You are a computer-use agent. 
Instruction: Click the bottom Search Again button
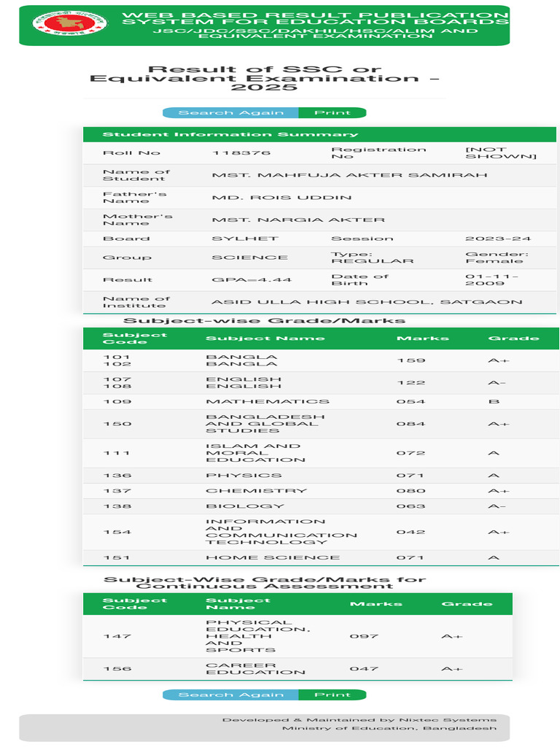click(x=230, y=695)
